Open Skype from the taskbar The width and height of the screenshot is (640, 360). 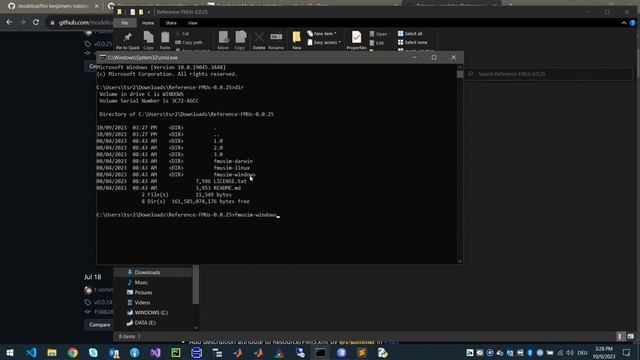click(93, 353)
